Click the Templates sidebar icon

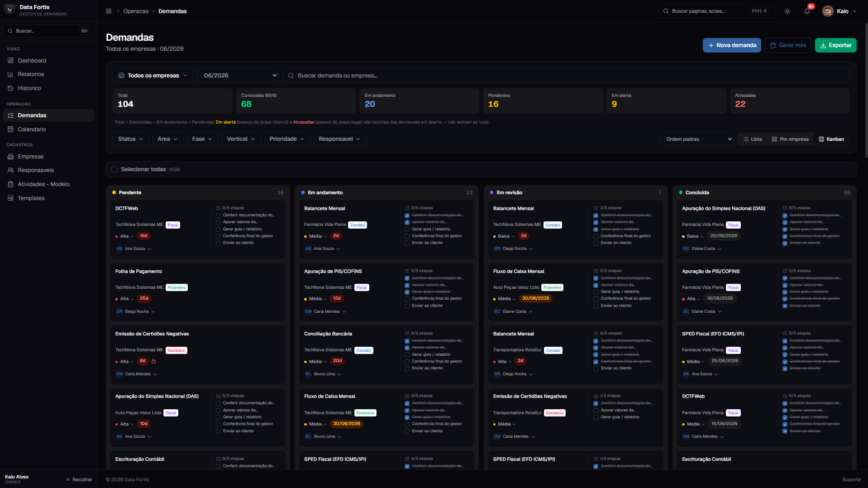pos(10,198)
